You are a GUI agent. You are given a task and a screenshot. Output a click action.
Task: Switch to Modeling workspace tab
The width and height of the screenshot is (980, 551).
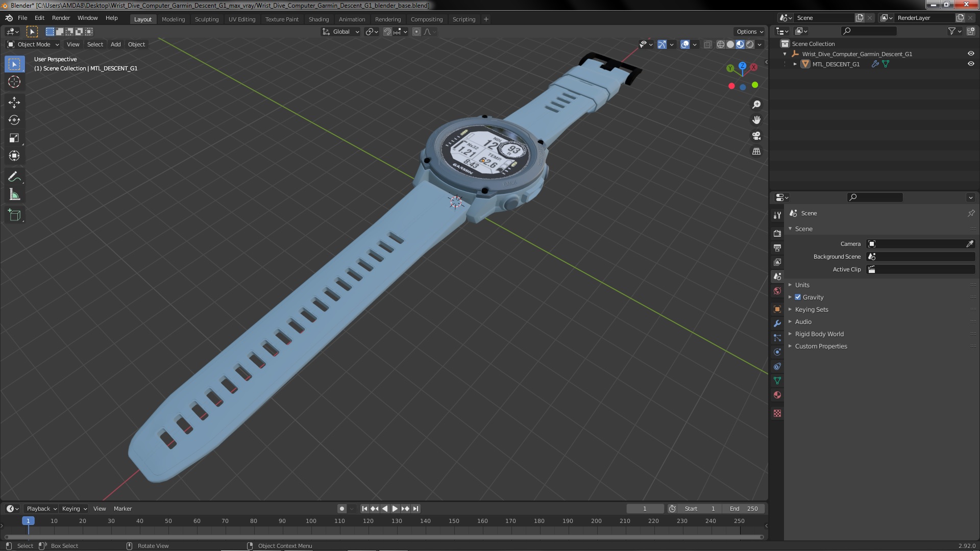pos(173,19)
